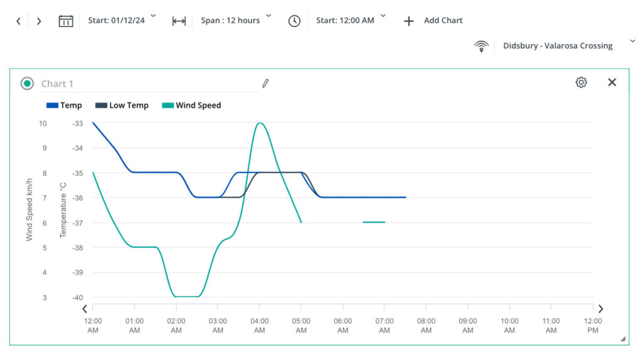Screen dimensions: 644x350
Task: Open Chart 1 settings gear
Action: (581, 82)
